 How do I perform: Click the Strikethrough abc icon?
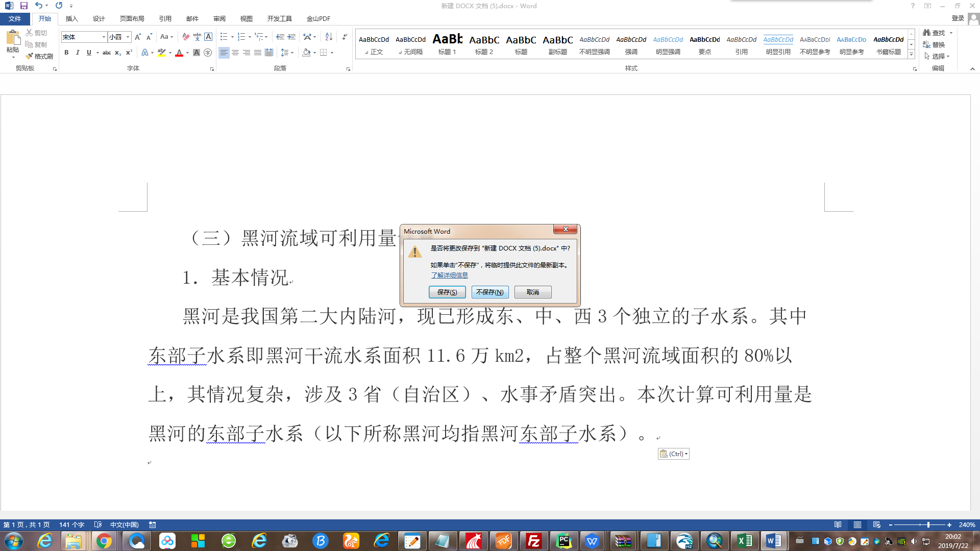coord(107,53)
